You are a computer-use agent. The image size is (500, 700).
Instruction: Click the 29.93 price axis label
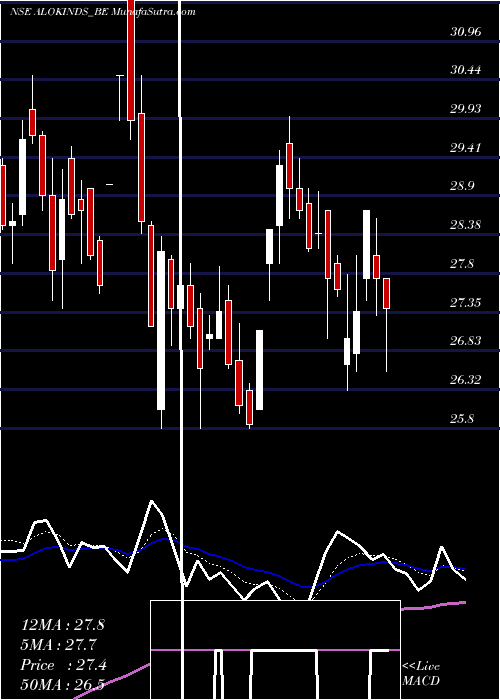click(x=466, y=109)
